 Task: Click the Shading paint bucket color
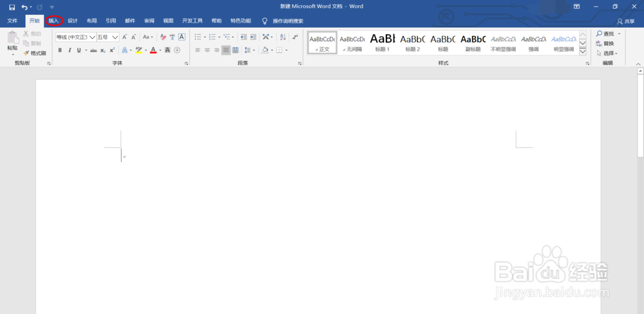pos(265,50)
